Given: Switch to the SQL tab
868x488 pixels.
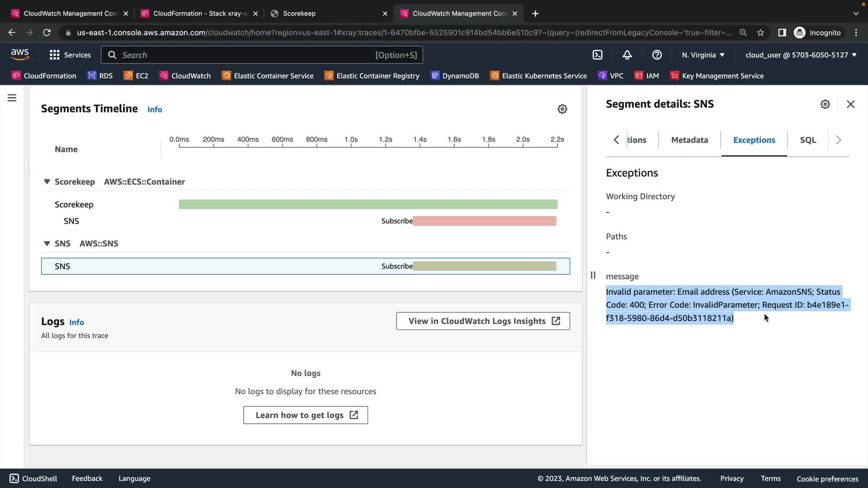Looking at the screenshot, I should [808, 140].
